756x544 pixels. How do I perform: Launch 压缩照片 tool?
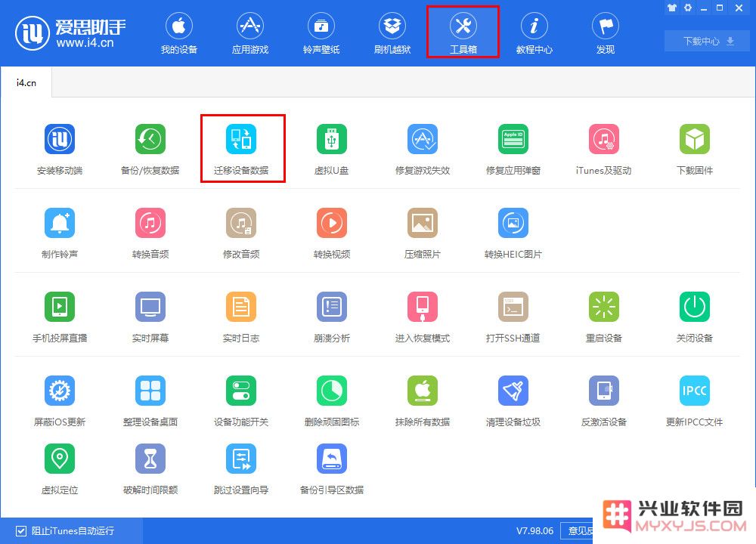(x=423, y=233)
